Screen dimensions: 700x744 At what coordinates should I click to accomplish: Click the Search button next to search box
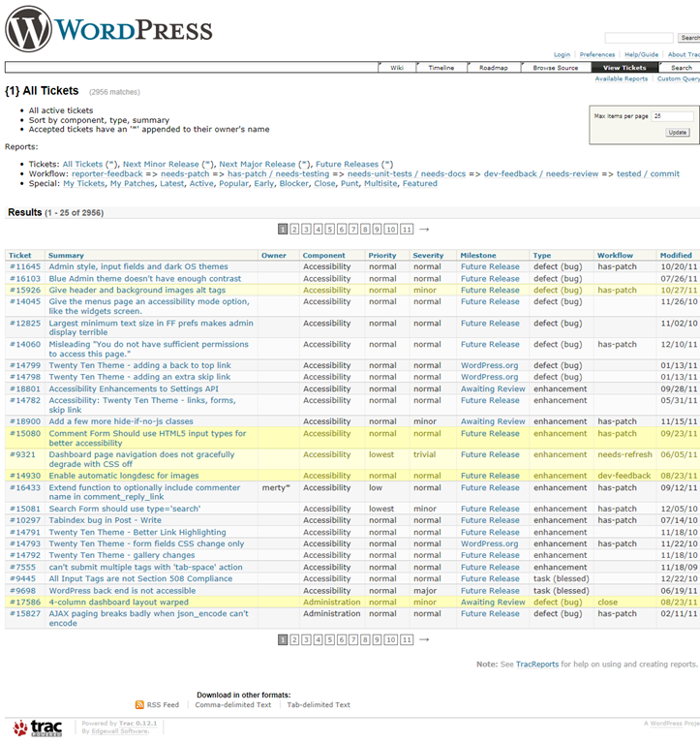click(x=689, y=38)
